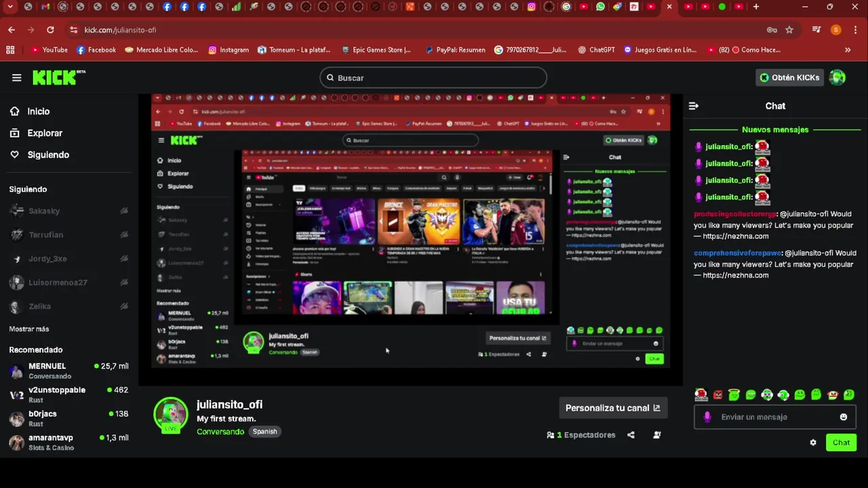Open julianito_ofi channel avatar below the stream
Screen dimensions: 868x488
tap(171, 415)
